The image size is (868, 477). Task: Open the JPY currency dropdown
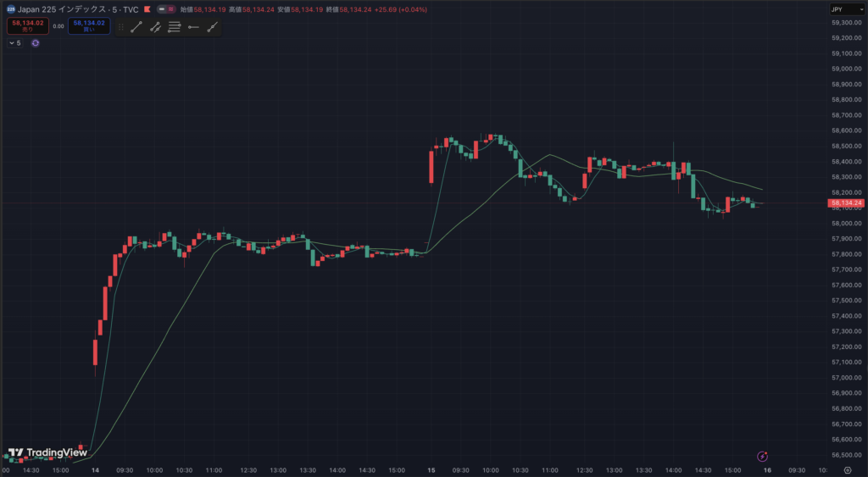847,9
